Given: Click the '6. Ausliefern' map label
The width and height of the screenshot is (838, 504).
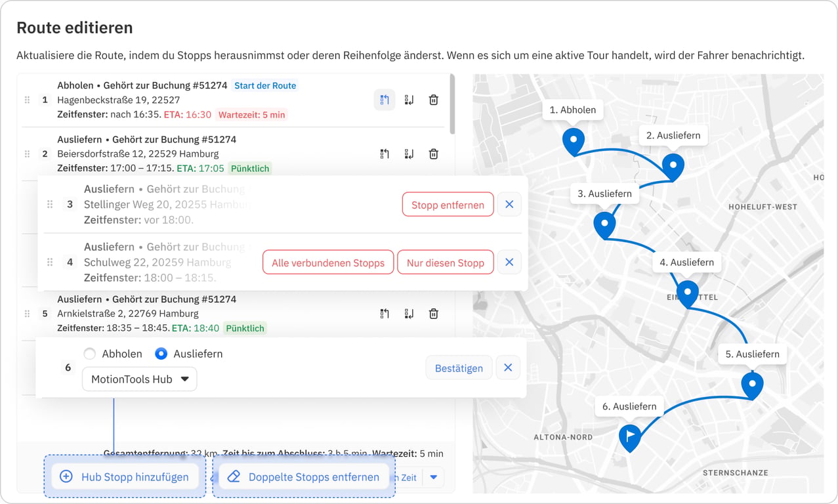Looking at the screenshot, I should 629,406.
